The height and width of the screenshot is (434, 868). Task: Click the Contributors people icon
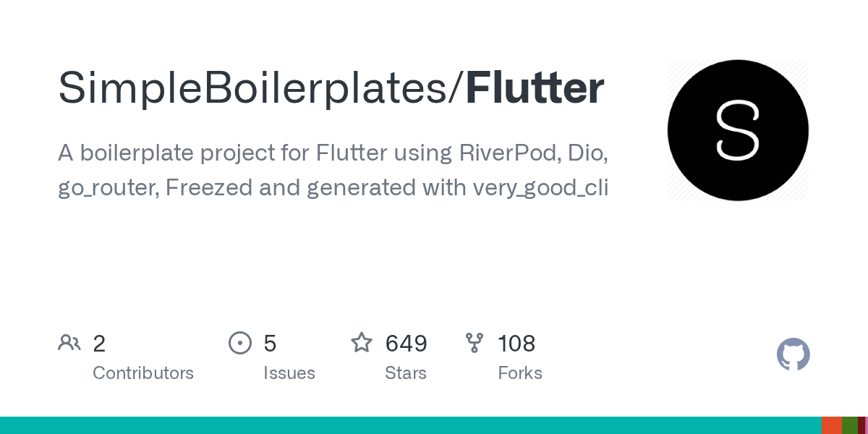[x=69, y=343]
